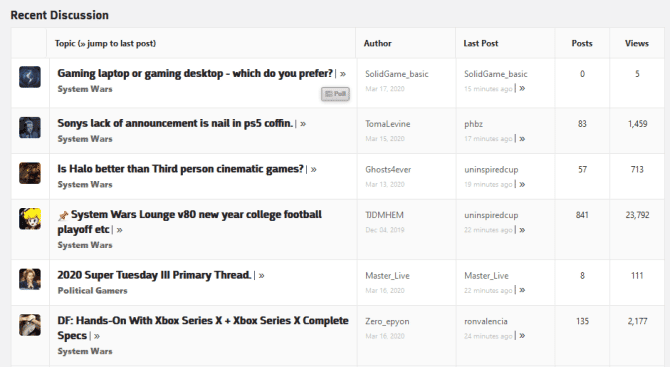The height and width of the screenshot is (367, 670).
Task: View author profile Ghosts4ever
Action: coord(388,170)
